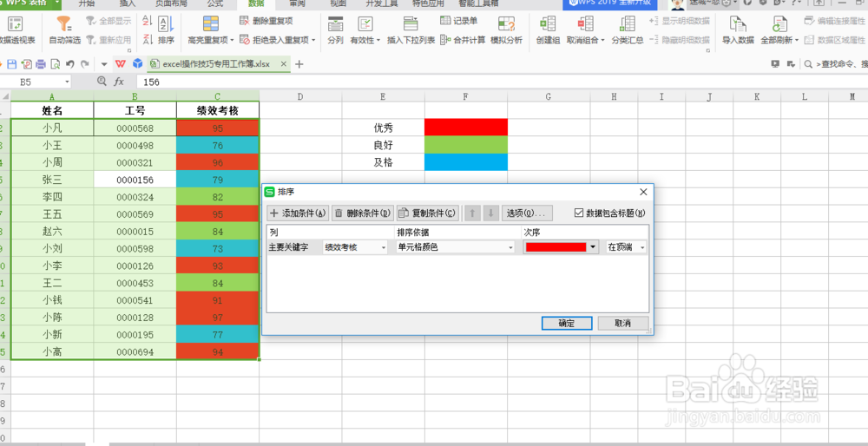
Task: Move condition down arrow in Sort dialog
Action: click(x=490, y=213)
